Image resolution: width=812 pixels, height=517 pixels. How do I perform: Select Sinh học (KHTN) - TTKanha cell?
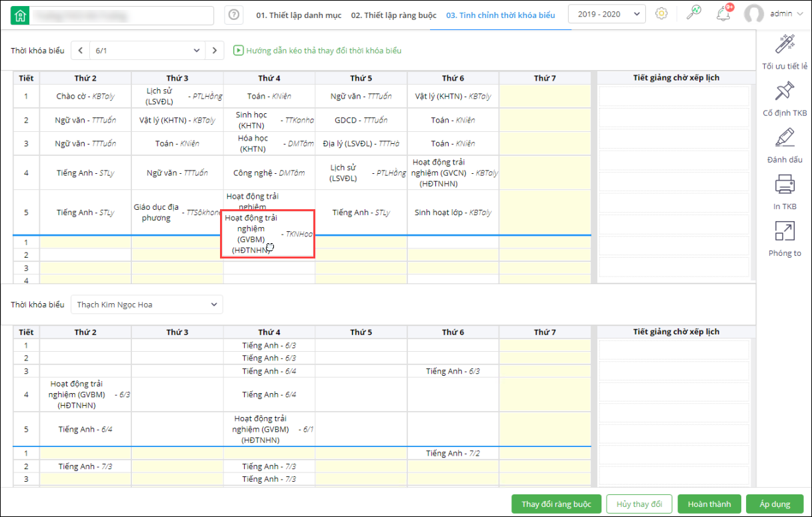[269, 120]
